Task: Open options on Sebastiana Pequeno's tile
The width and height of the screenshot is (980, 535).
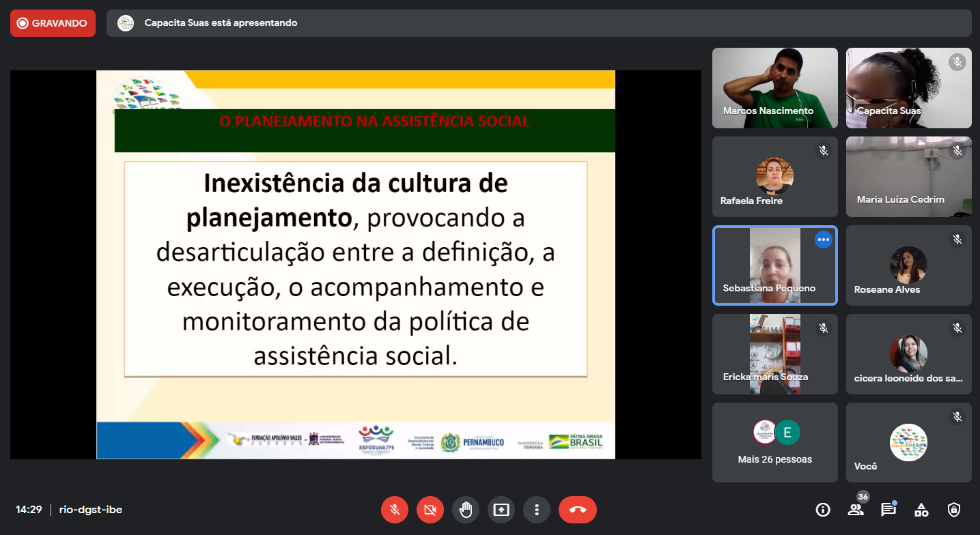Action: (824, 240)
